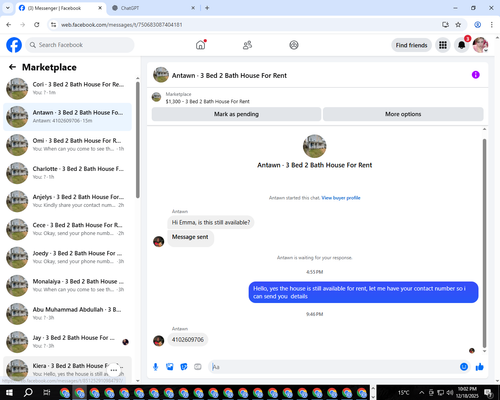Viewport: 500px width, 400px height.
Task: Open Charlotte conversation in the list
Action: pos(67,173)
